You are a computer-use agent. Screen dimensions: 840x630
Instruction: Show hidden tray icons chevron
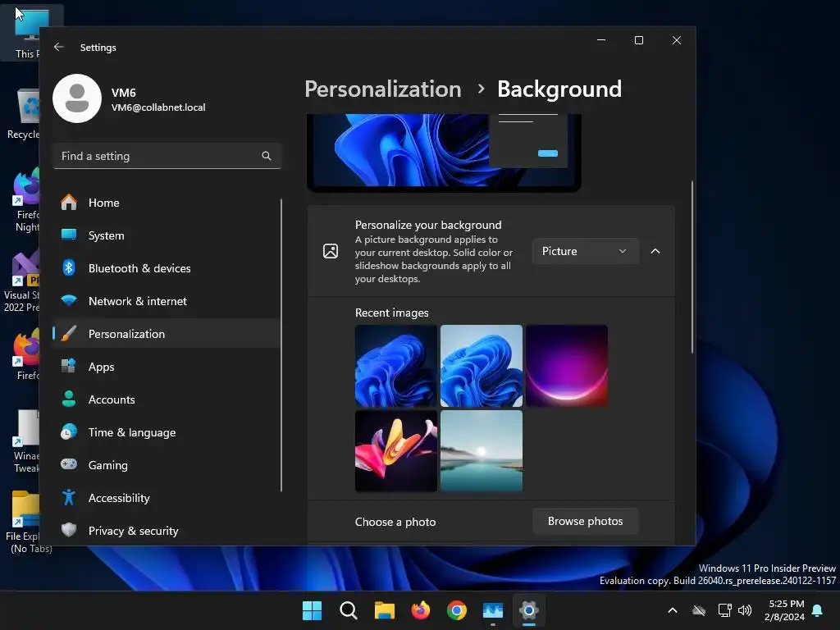673,610
